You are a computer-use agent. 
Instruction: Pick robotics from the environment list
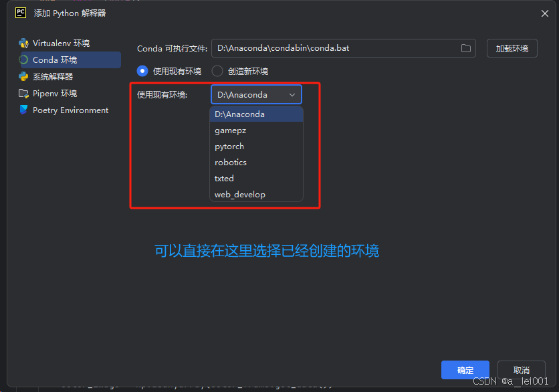pyautogui.click(x=256, y=163)
